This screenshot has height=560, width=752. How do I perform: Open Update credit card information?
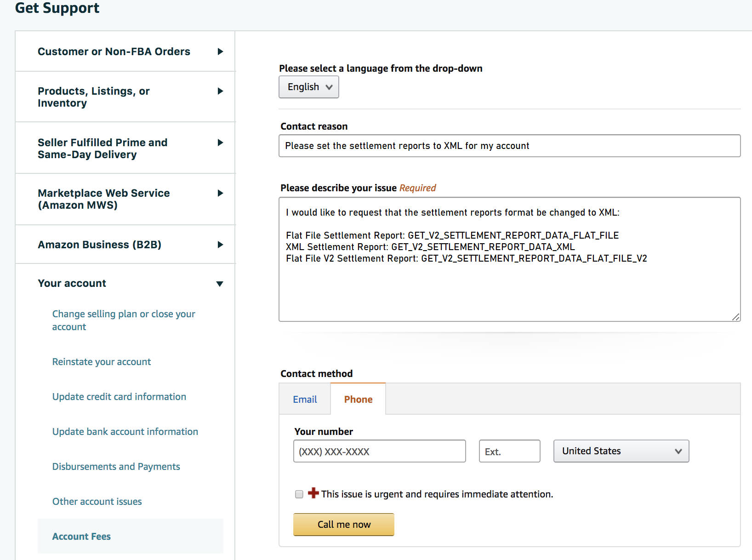[119, 397]
